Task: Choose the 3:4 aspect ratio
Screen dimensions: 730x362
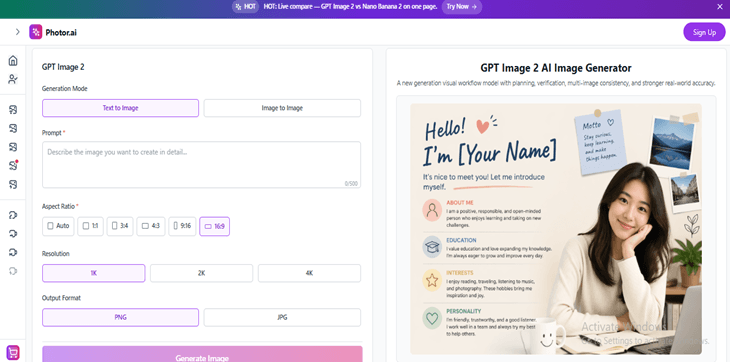Action: point(120,226)
